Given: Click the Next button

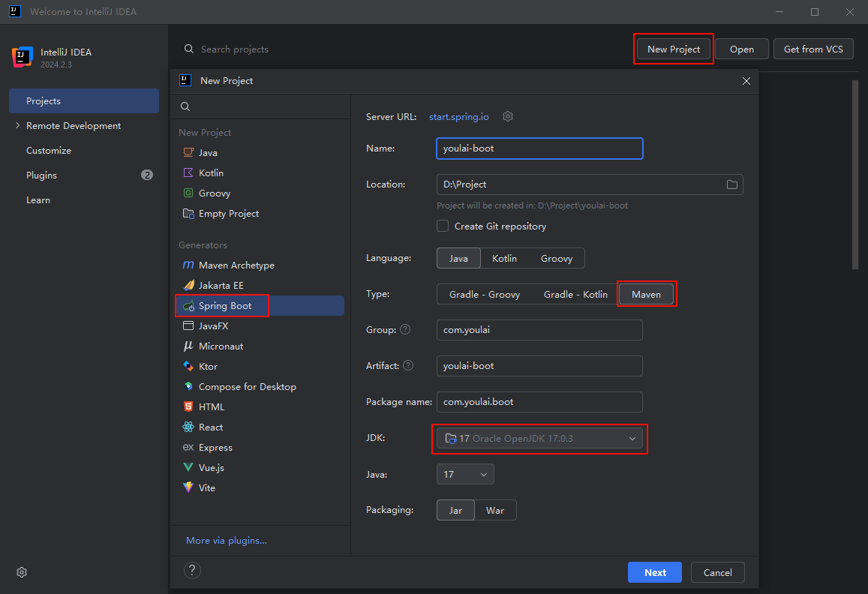Looking at the screenshot, I should 655,572.
